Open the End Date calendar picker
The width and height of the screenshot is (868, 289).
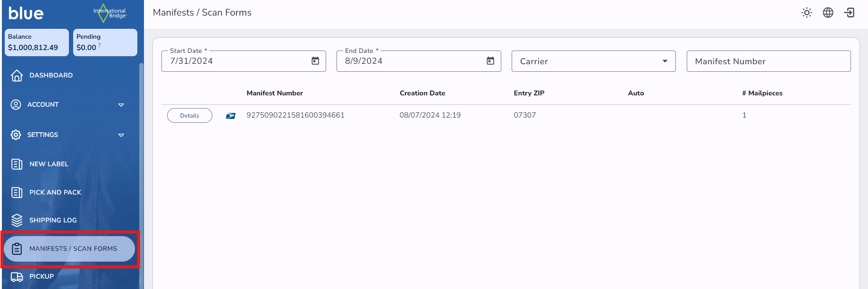click(x=490, y=61)
